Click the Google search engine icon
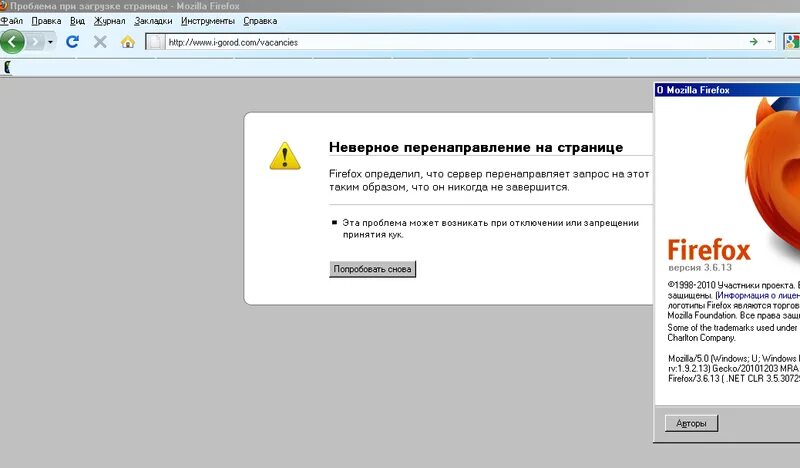800x468 pixels. [792, 42]
